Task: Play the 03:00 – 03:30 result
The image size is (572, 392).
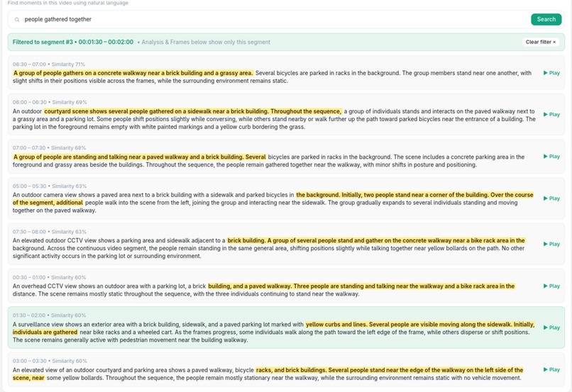Action: pos(551,369)
